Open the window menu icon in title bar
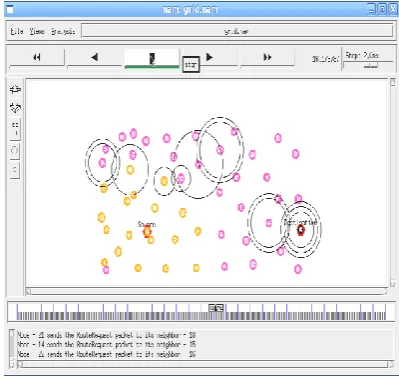399x378 pixels. pos(10,10)
